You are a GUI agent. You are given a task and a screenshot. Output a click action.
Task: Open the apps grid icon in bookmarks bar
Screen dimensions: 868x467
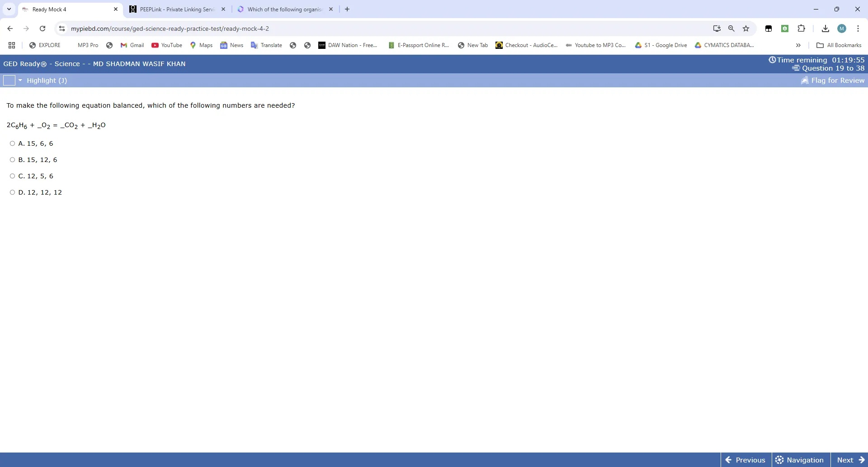point(12,45)
